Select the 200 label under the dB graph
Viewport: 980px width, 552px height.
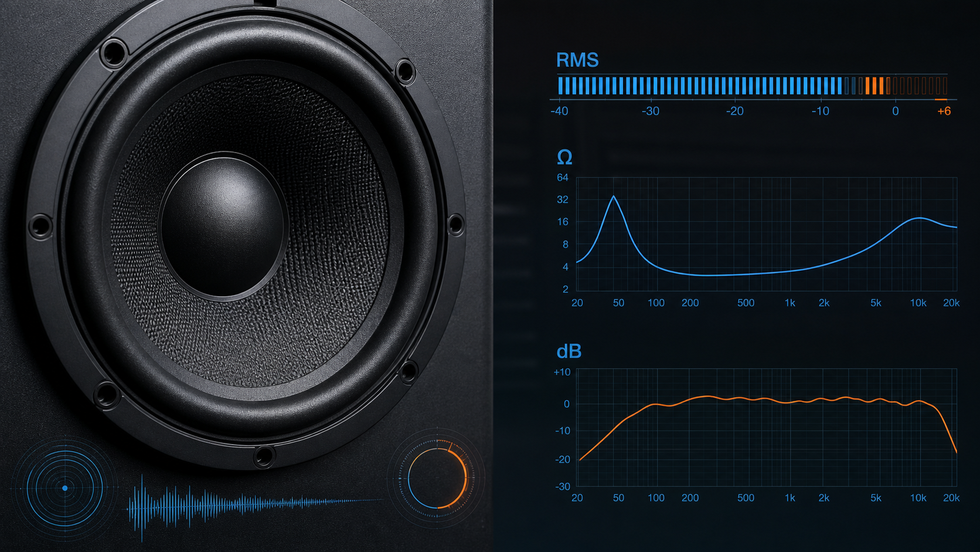pos(690,497)
